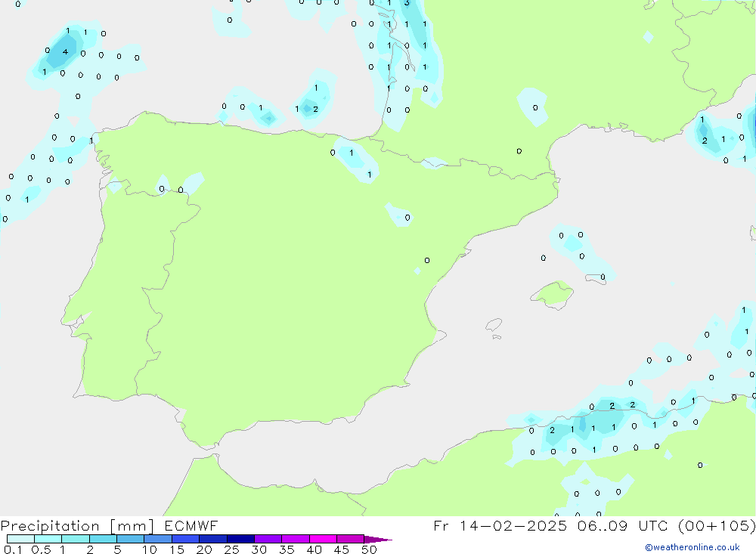Choose the 2–5 mm legend swatch

[x=103, y=539]
